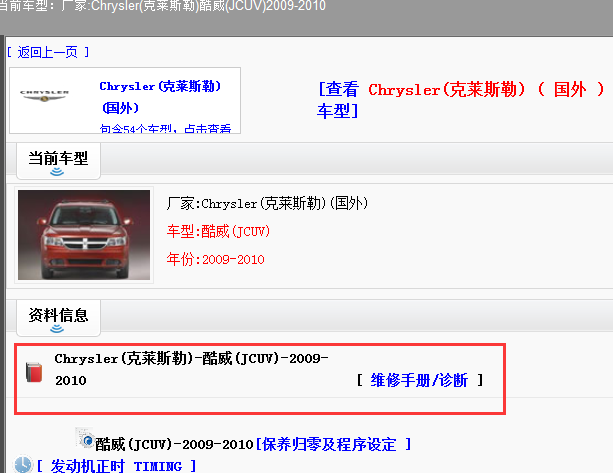This screenshot has height=473, width=613.
Task: Select the 资料信息 tab
Action: 58,318
